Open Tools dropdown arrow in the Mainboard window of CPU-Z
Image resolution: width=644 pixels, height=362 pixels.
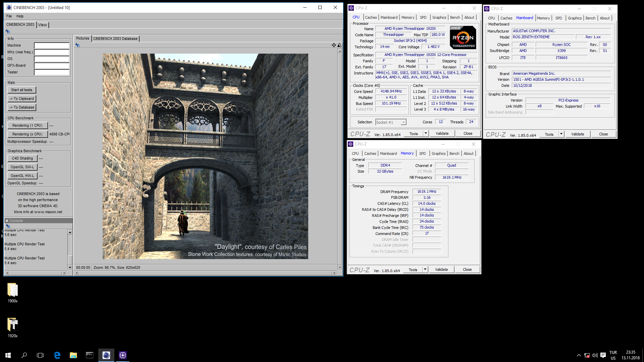pos(561,134)
